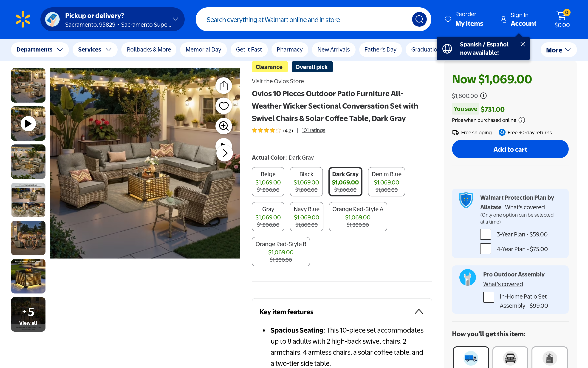
Task: Click the Walmart Protection Plan shield icon
Action: click(466, 200)
